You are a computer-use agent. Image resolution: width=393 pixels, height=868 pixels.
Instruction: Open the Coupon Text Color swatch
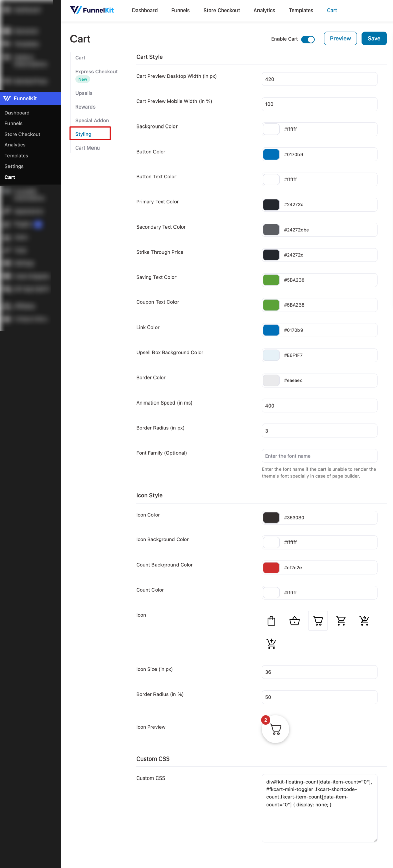(x=271, y=305)
